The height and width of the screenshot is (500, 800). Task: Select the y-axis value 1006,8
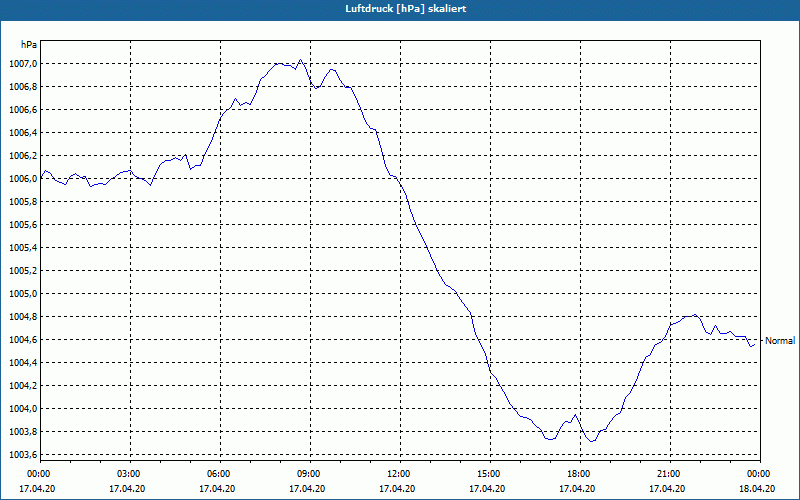[x=23, y=87]
